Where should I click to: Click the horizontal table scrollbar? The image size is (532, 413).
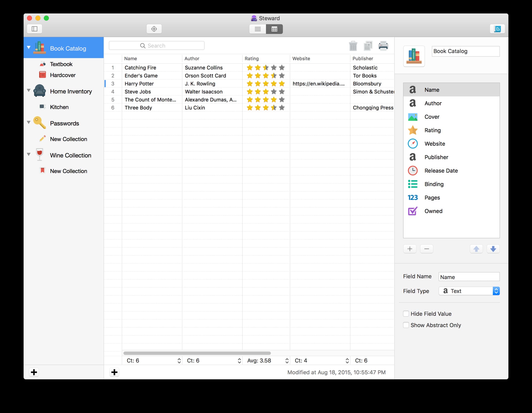coord(197,353)
